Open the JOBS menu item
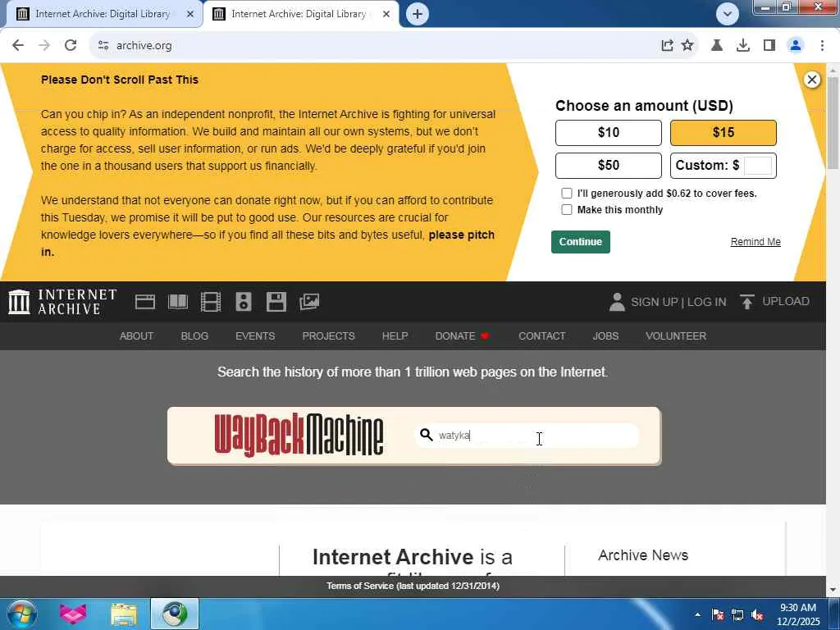This screenshot has width=840, height=630. pos(605,336)
